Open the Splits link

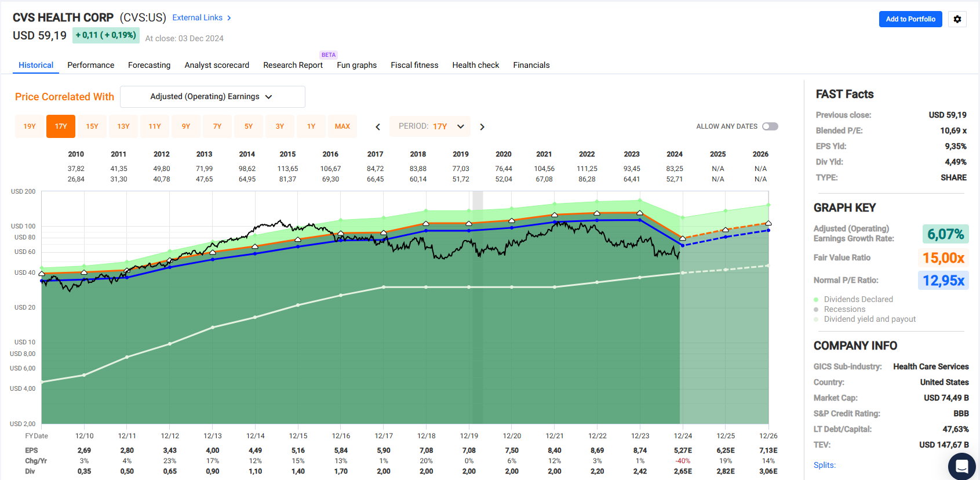pos(824,465)
